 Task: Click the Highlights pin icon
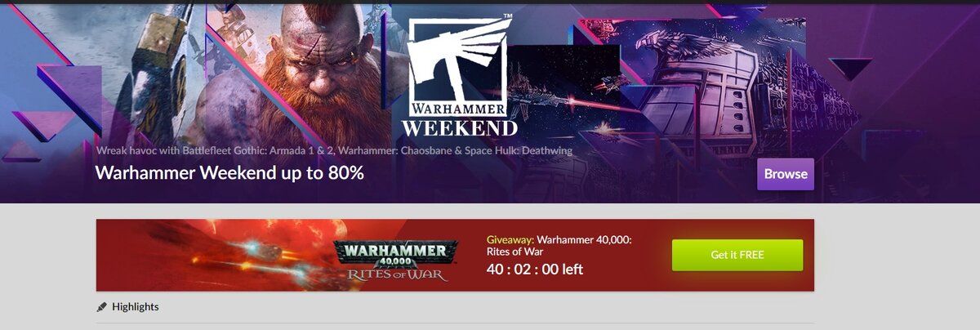102,307
